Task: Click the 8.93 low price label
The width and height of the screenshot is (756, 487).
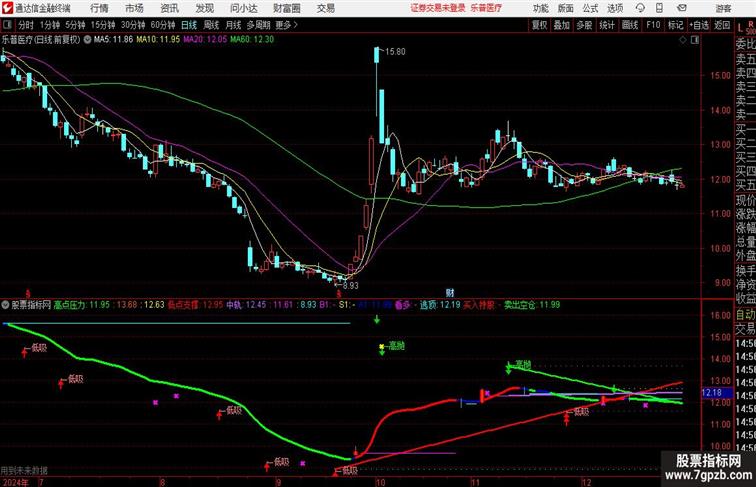Action: [x=351, y=285]
